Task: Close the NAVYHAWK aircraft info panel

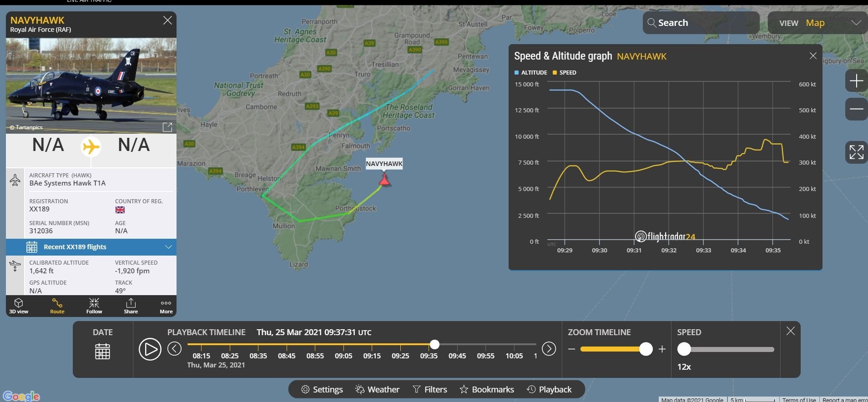Action: pyautogui.click(x=167, y=20)
